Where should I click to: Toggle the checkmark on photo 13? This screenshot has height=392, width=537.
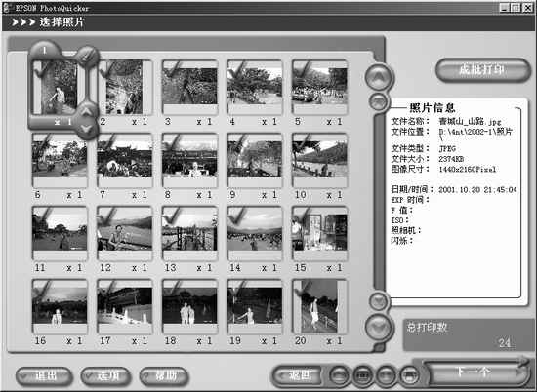(173, 216)
